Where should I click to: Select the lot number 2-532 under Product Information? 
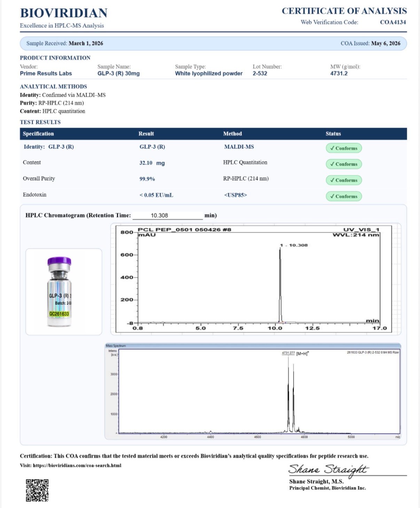[x=260, y=74]
